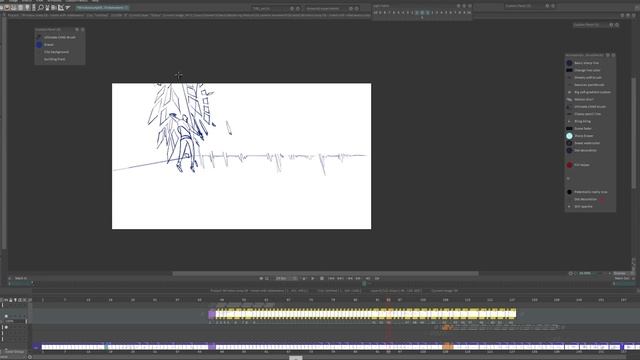This screenshot has height=360, width=640.
Task: Click canvas horizontal scrollbar
Action: [325, 273]
